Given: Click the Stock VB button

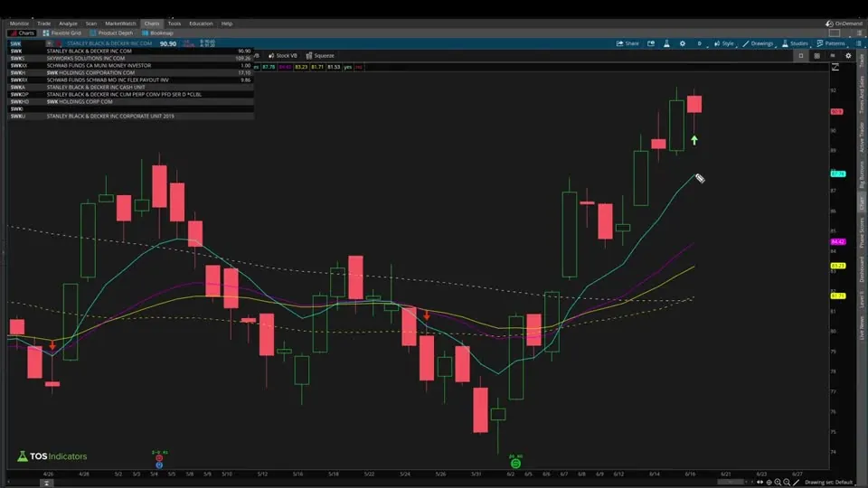Looking at the screenshot, I should 283,56.
